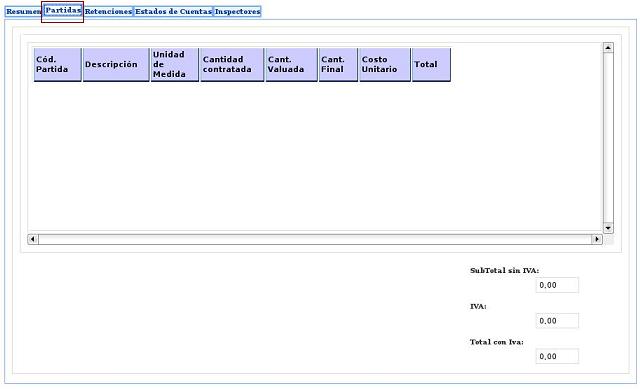Open the Resumen tab

[x=23, y=11]
